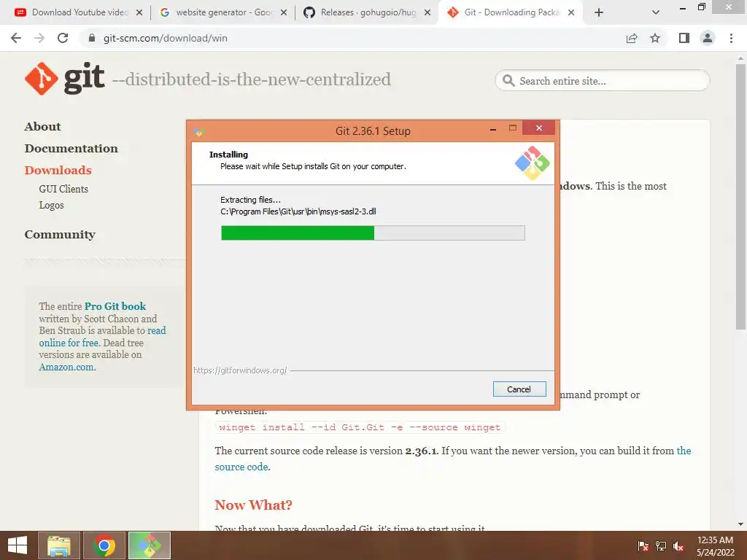Click the address bar URL git-scm.com/download/win

click(x=166, y=38)
